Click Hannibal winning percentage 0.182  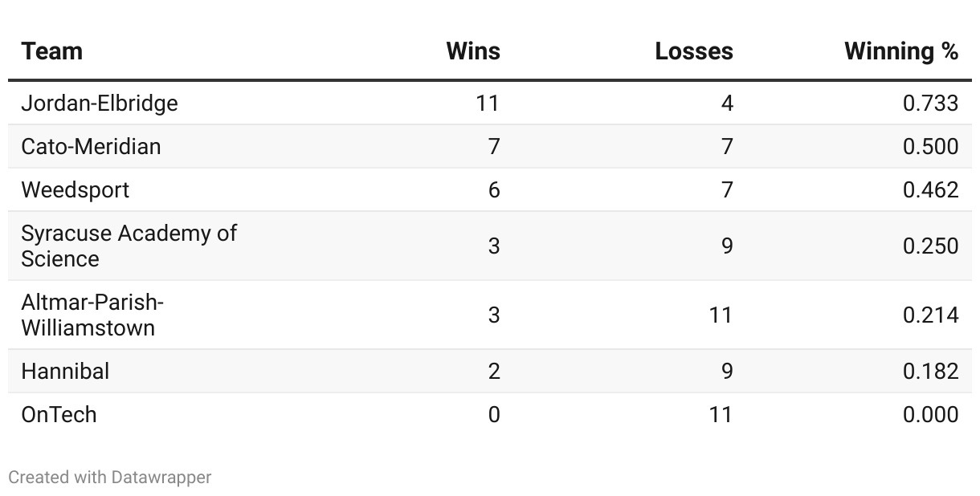[x=930, y=371]
